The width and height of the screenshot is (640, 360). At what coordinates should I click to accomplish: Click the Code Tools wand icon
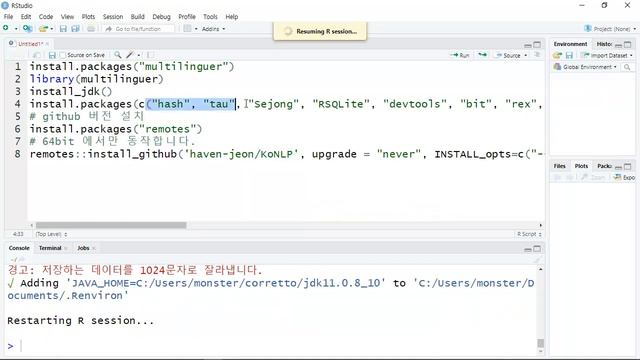click(x=130, y=55)
